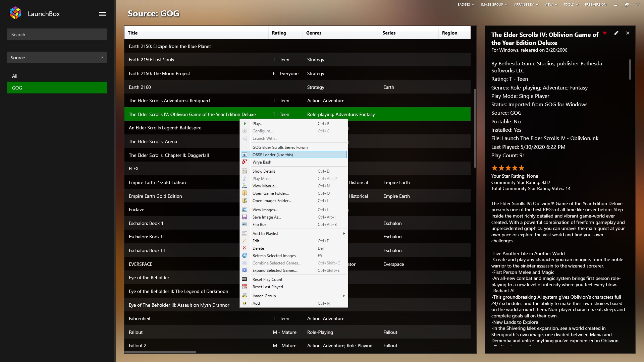Screen dimensions: 644x362
Task: Select Reset Last Played entry
Action: (x=294, y=287)
